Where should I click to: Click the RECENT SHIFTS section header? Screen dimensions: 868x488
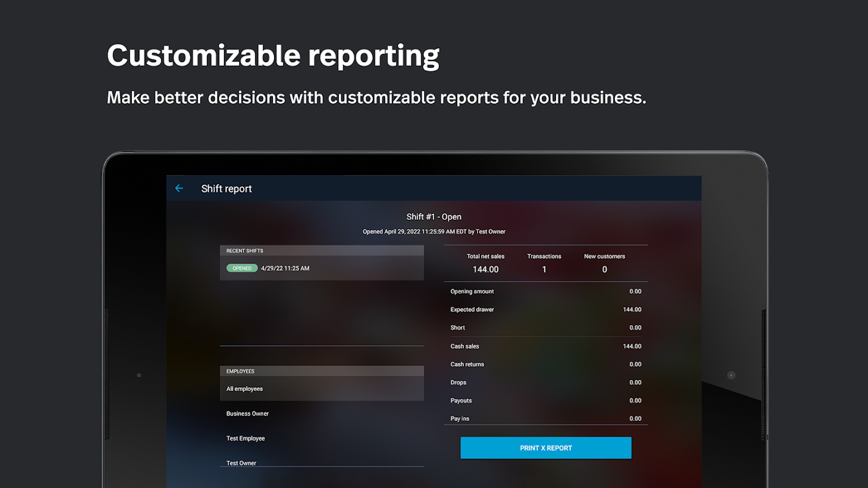click(322, 251)
